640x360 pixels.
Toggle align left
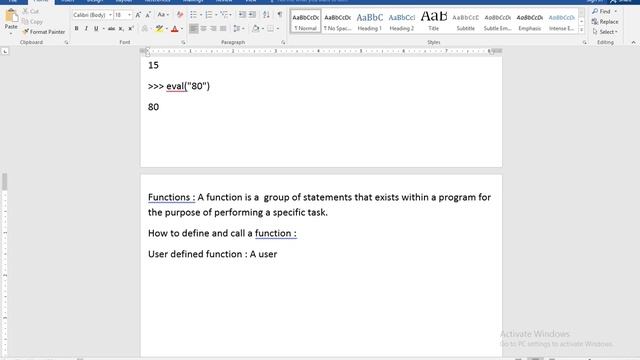click(193, 29)
